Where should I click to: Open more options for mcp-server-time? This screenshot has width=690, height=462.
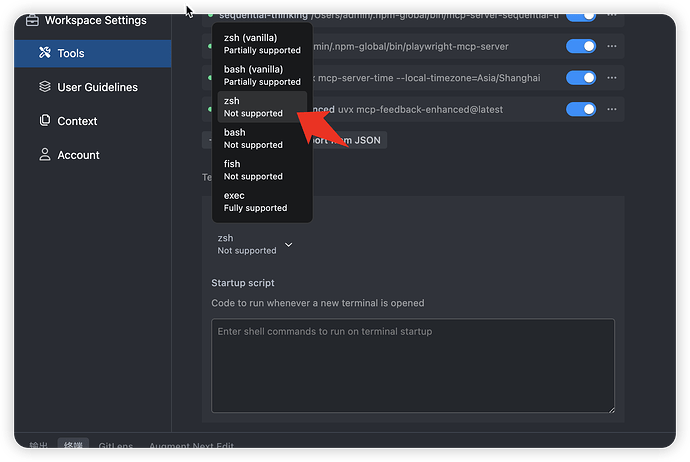pos(612,78)
